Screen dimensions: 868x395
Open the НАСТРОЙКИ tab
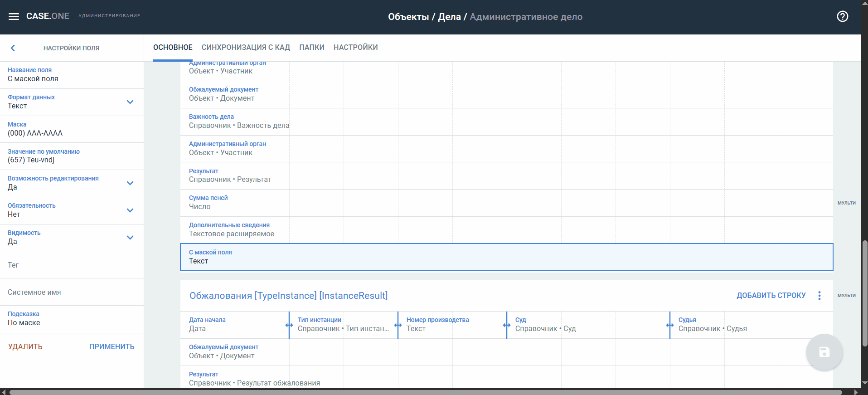point(356,48)
